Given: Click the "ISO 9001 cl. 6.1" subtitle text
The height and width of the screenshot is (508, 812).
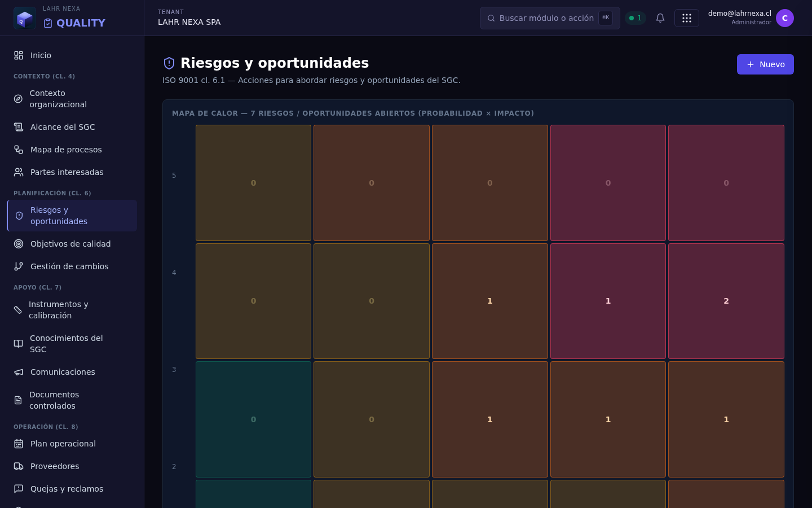Looking at the screenshot, I should 311,80.
